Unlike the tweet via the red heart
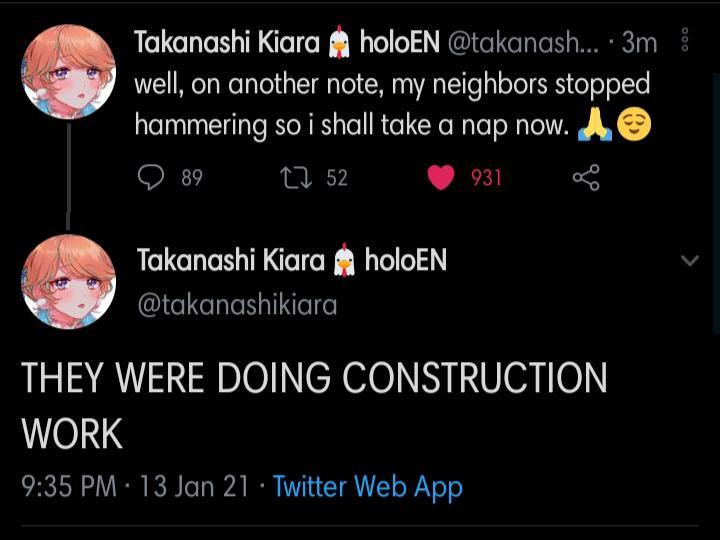This screenshot has width=720, height=540. coord(441,178)
